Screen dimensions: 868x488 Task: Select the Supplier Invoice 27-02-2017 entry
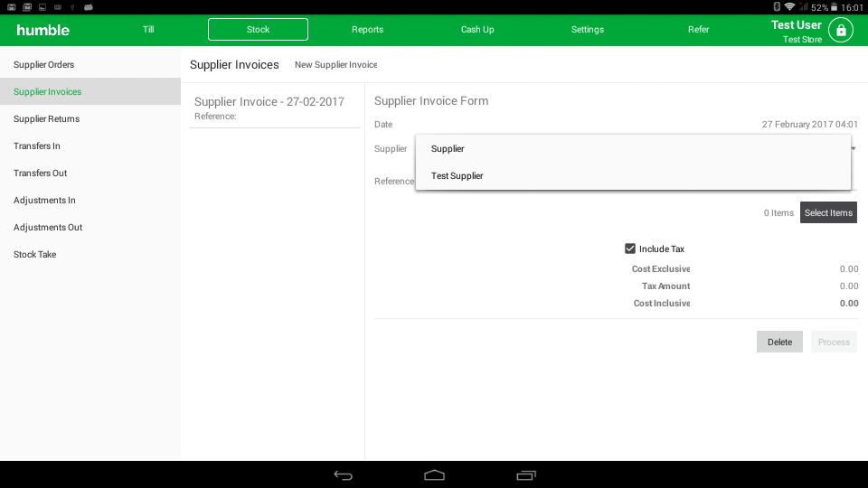click(x=275, y=108)
